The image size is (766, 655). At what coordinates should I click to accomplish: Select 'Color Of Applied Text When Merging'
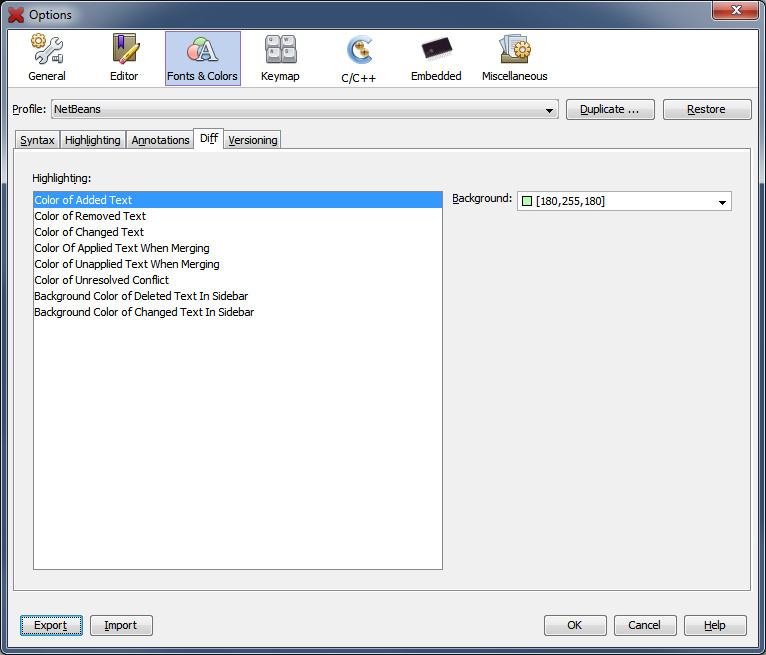pos(238,248)
